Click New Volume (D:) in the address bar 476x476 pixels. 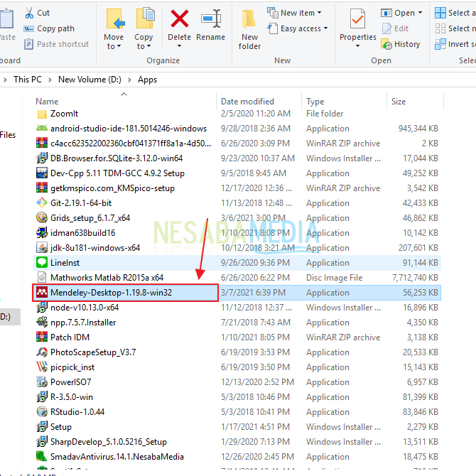point(90,80)
